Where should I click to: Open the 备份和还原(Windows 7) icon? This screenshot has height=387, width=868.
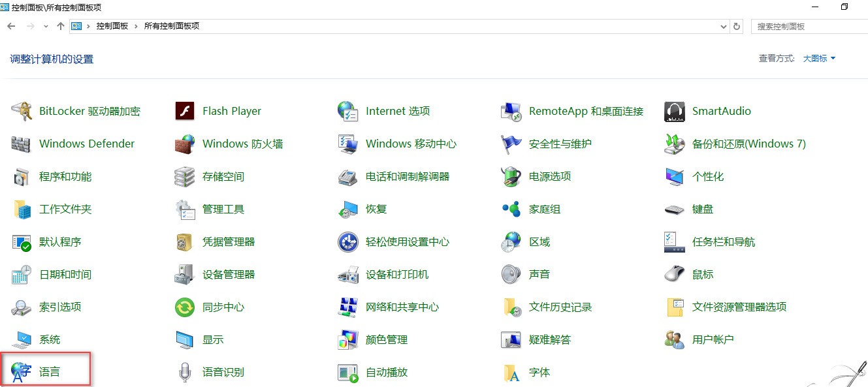point(675,144)
